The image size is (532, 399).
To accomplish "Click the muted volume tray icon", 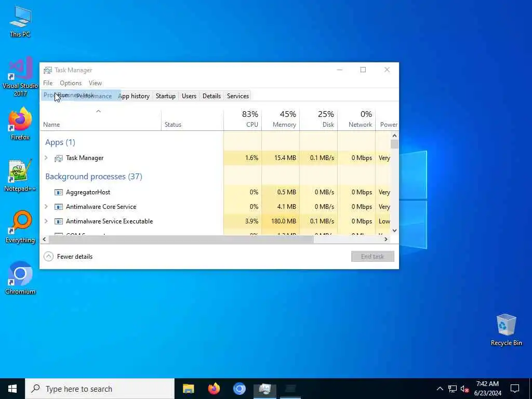I will pos(464,389).
